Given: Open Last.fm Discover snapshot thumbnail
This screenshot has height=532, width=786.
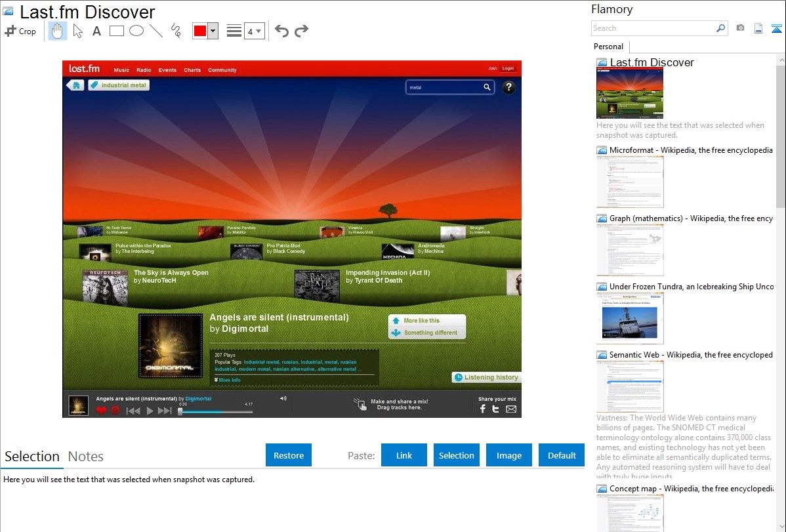Looking at the screenshot, I should 630,94.
